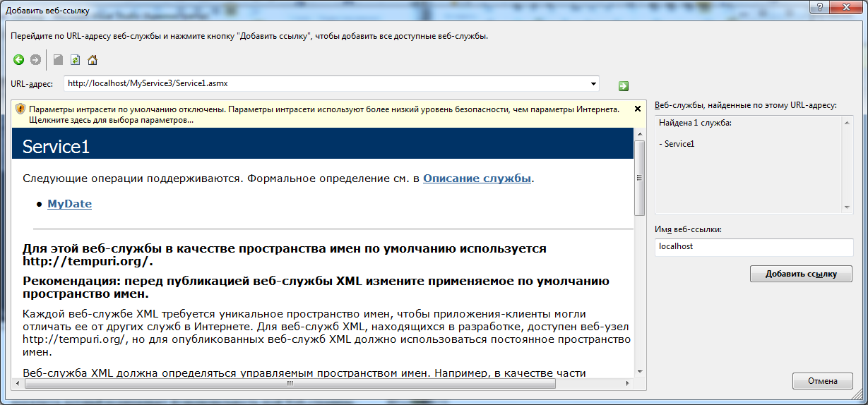Image resolution: width=868 pixels, height=405 pixels.
Task: Click the shield icon in intranet warning bar
Action: click(x=20, y=109)
